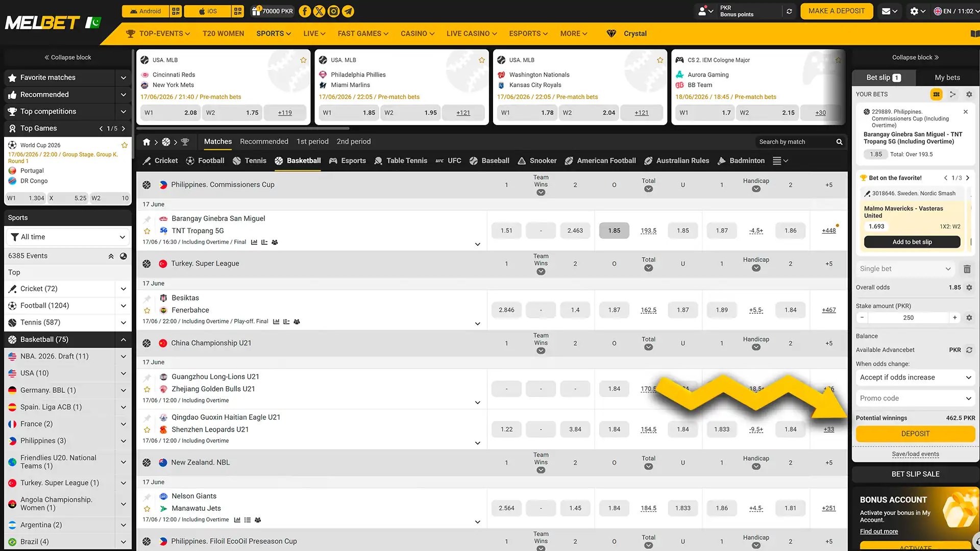
Task: Delete all bets with trash icon
Action: tap(967, 269)
